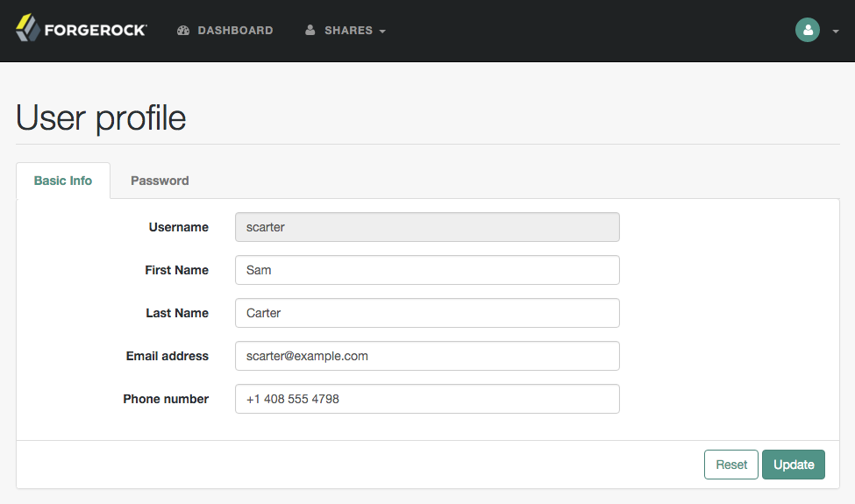Go to the Dashboard menu item
Screen dimensions: 855x504
point(225,31)
